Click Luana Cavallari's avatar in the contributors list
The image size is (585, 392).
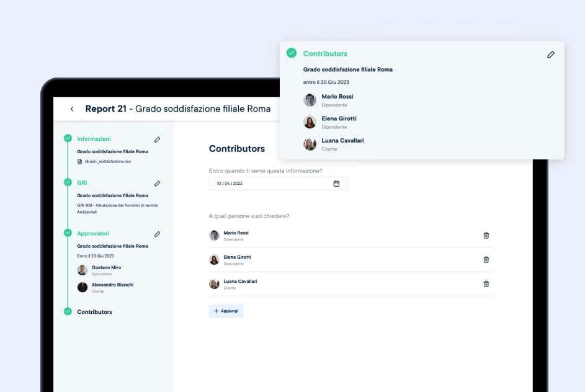pos(214,284)
